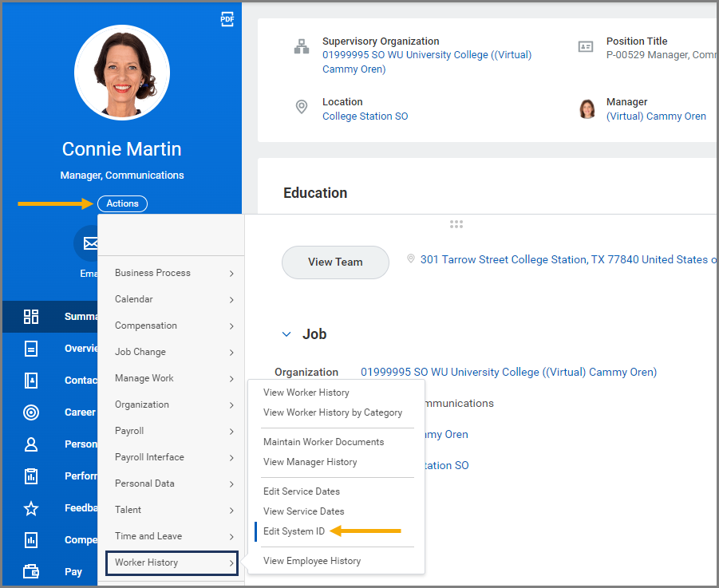
Task: Select Edit System ID menu item
Action: coord(294,531)
